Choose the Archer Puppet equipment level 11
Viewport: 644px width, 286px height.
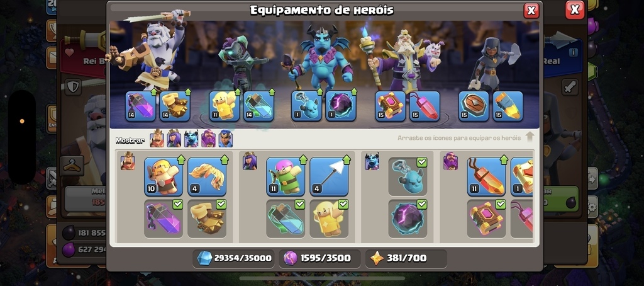(286, 176)
